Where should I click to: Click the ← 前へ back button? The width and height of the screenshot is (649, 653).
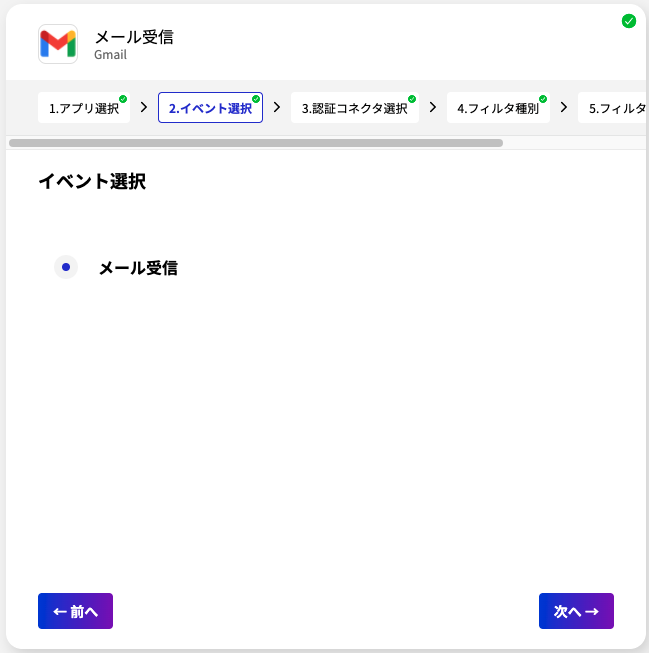75,611
